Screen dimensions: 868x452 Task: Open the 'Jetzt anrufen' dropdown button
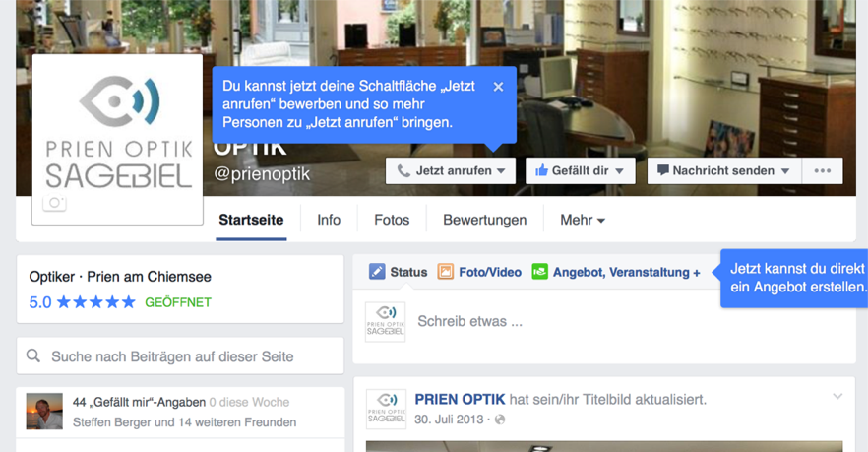(451, 170)
